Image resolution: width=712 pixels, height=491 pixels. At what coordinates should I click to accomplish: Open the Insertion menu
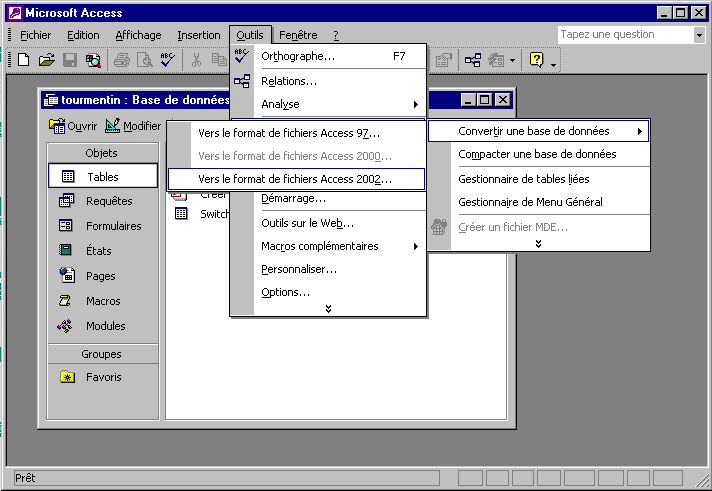tap(198, 35)
